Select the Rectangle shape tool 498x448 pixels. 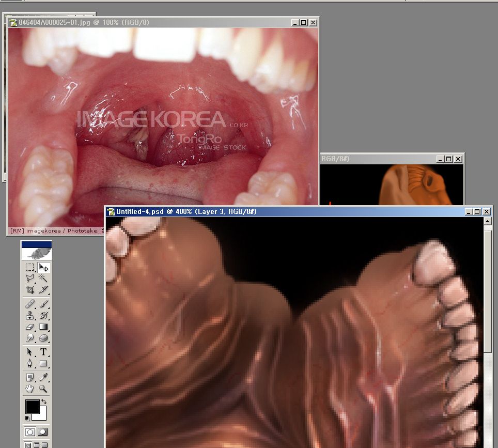[43, 363]
